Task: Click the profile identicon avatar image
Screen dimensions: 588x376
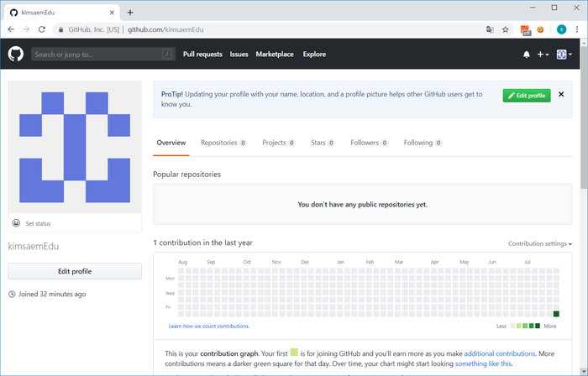Action: pos(75,147)
